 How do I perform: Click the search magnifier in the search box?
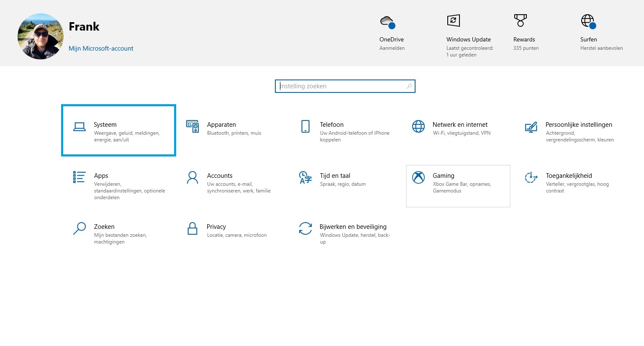409,86
